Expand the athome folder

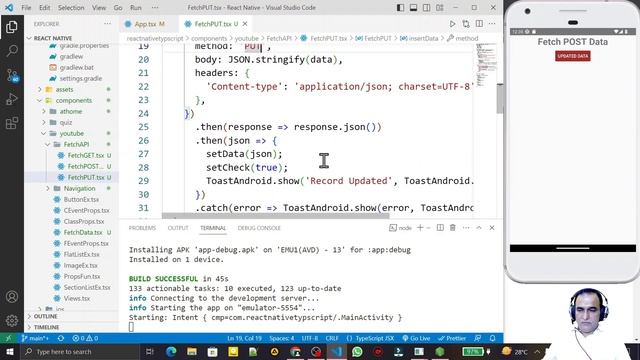point(71,111)
